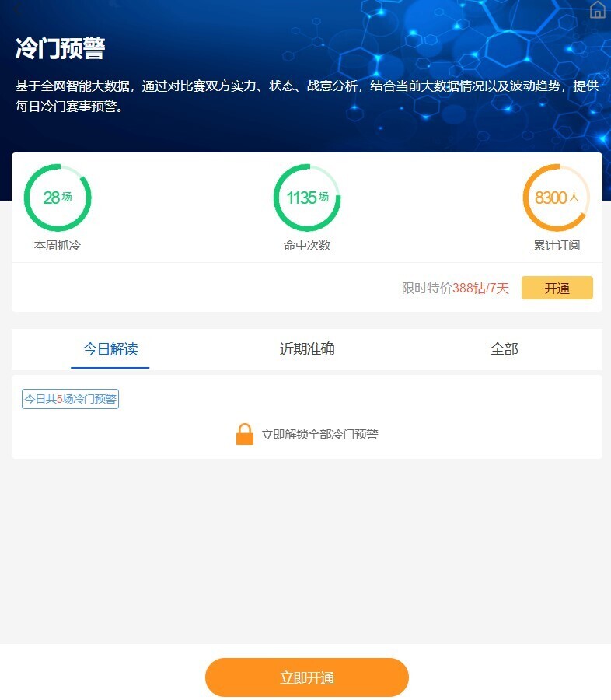Click the 立即解锁全部冷门预警 link
Screen dimensions: 611x700
coord(319,435)
